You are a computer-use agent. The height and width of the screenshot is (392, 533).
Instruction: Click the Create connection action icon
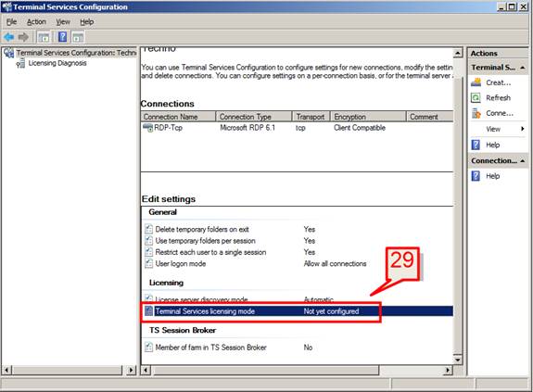tap(476, 82)
